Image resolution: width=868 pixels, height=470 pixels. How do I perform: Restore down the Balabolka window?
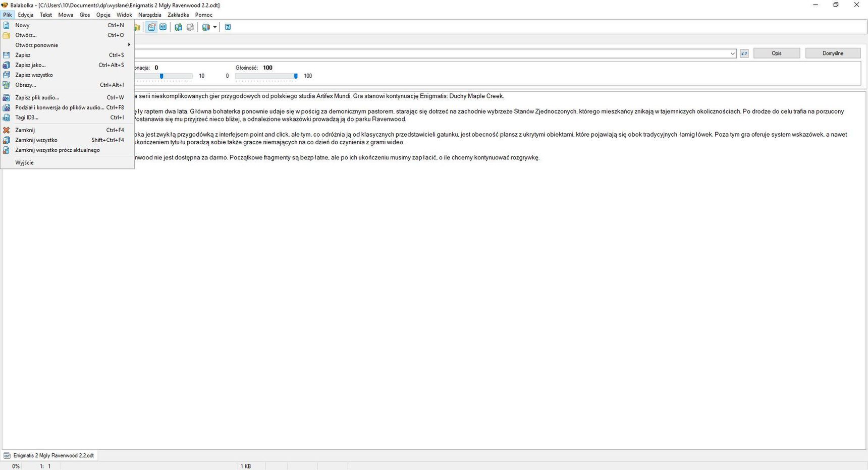point(836,5)
